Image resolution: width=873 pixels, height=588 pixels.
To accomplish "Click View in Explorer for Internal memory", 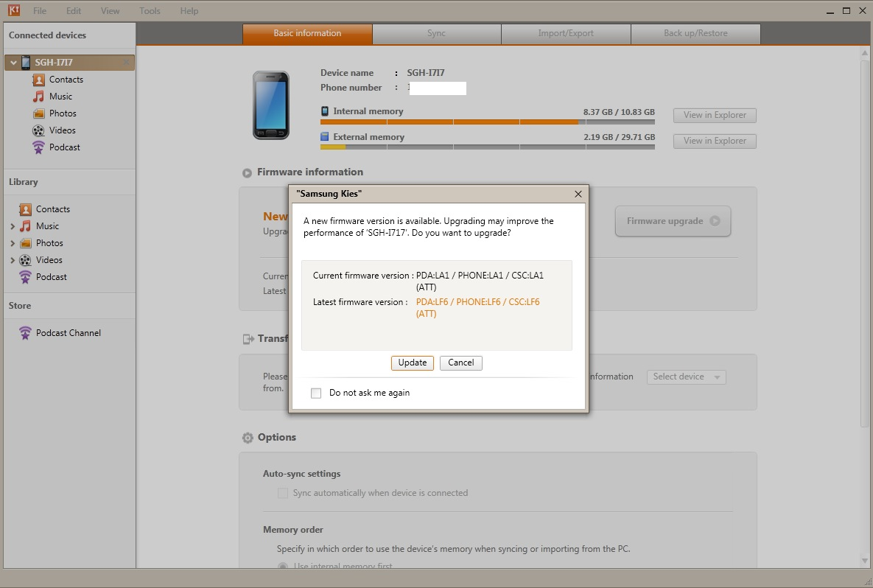I will (x=715, y=115).
